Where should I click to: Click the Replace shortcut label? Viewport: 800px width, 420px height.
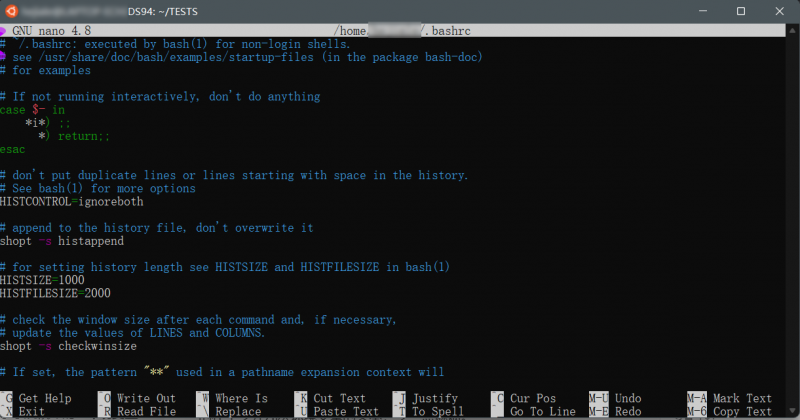coord(238,411)
